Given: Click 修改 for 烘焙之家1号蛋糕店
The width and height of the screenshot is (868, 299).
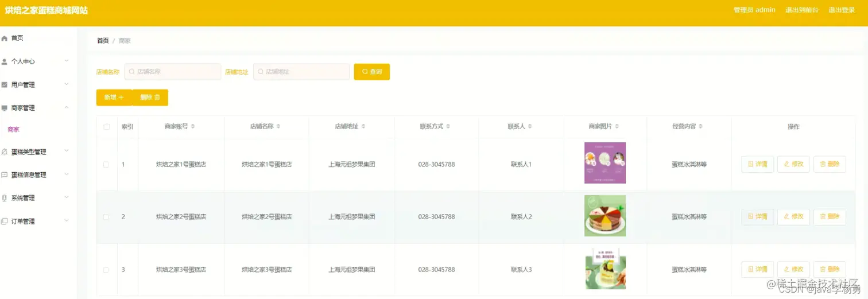Looking at the screenshot, I should [x=793, y=164].
